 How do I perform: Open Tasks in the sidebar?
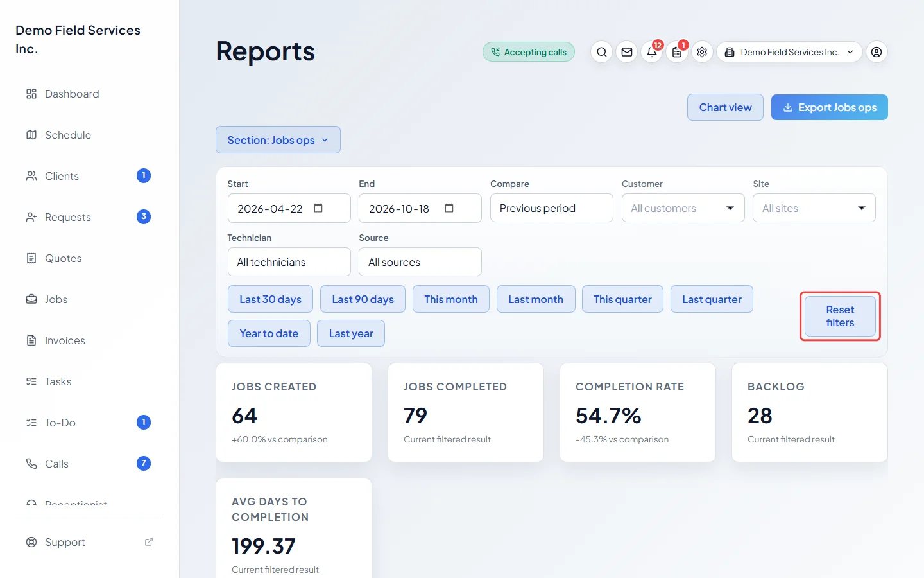coord(89,381)
